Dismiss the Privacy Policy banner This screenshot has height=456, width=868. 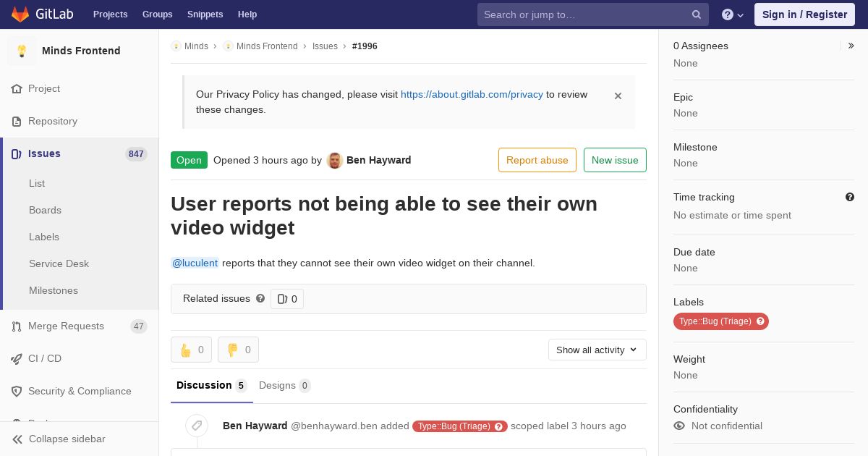tap(618, 96)
